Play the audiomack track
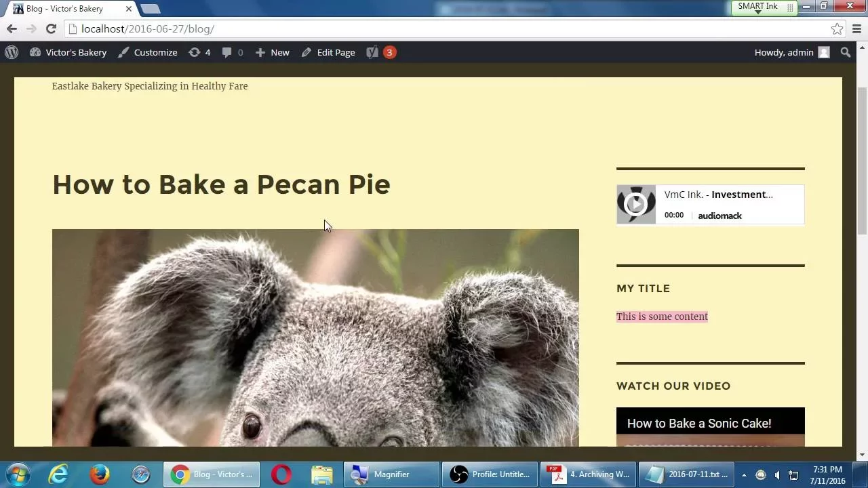 coord(635,204)
